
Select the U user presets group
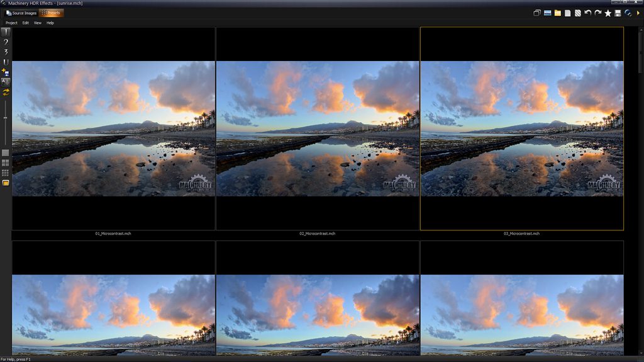(x=6, y=62)
